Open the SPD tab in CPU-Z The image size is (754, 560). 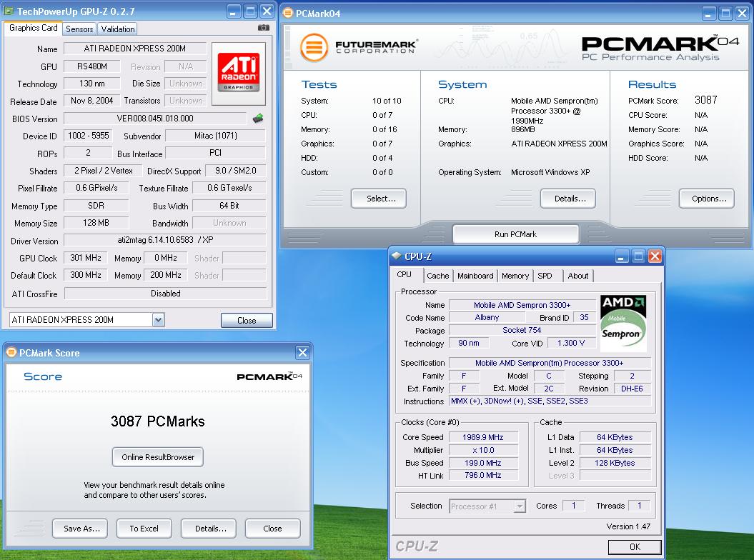545,276
